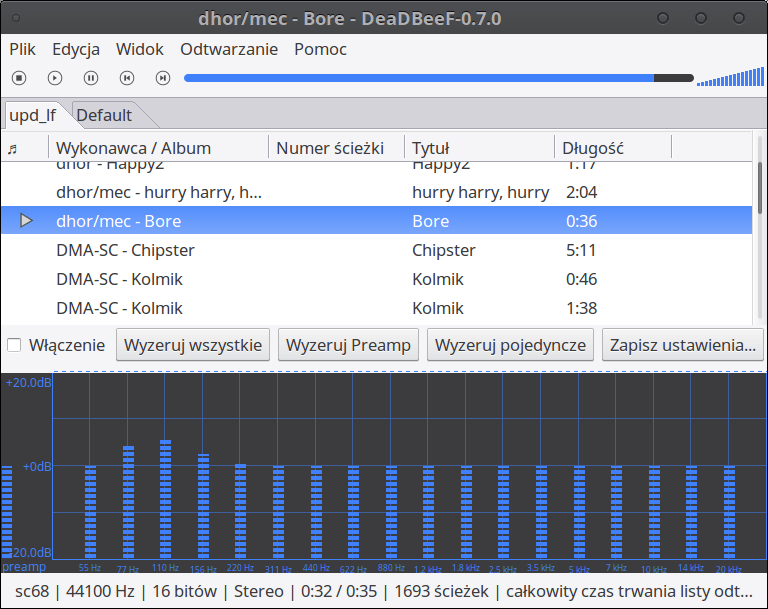
Task: Select the DMA-SC - Kolmik 1:38 track
Action: pyautogui.click(x=376, y=308)
